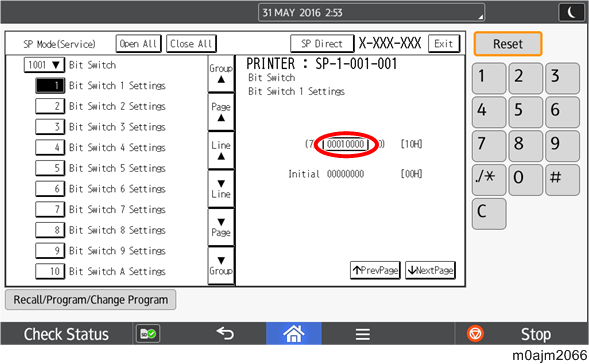The height and width of the screenshot is (364, 589).
Task: Exit SP Mode
Action: pos(444,44)
